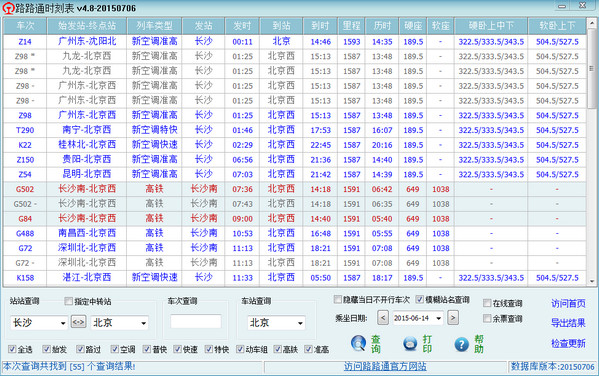This screenshot has width=599, height=376.
Task: Enable 余票查询 checkbox
Action: coord(487,318)
